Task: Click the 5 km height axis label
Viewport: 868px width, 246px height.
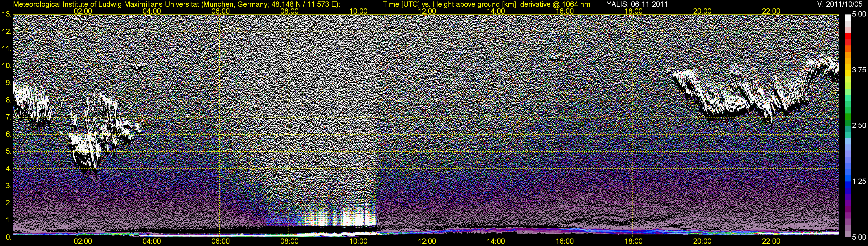Action: click(8, 152)
